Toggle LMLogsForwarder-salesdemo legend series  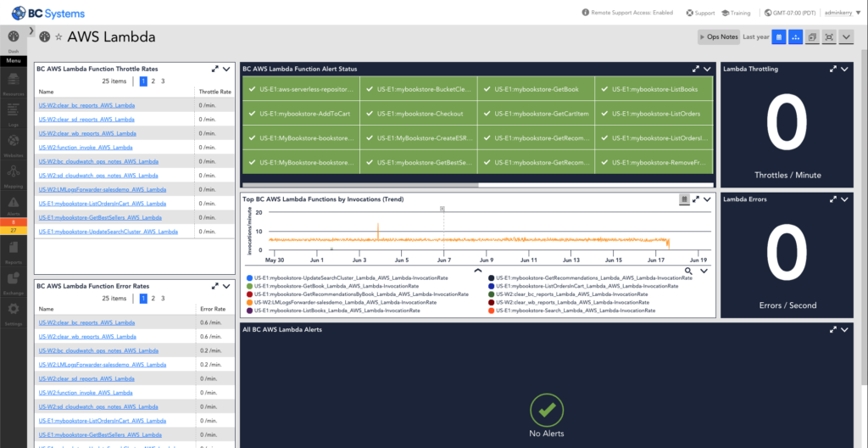[342, 303]
